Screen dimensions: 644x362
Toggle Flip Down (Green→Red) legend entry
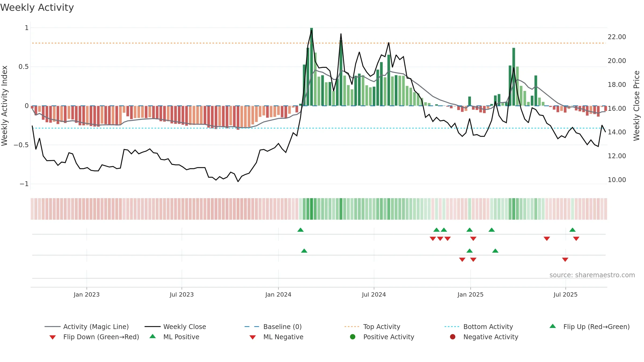point(94,337)
